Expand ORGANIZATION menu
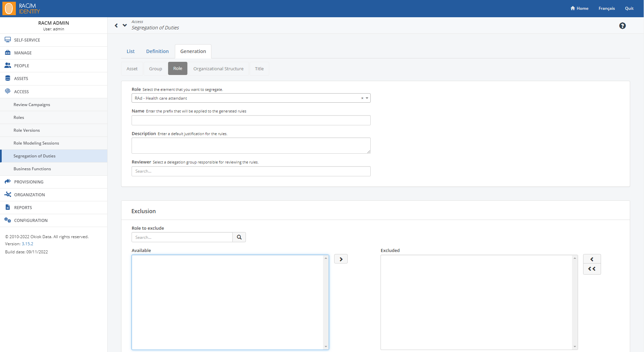Viewport: 644px width, 352px height. (x=54, y=195)
